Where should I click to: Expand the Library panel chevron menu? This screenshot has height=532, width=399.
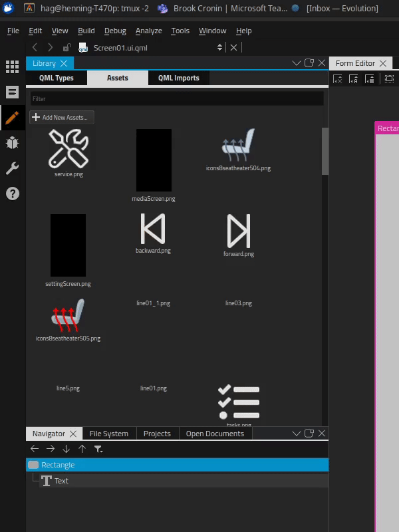pos(297,63)
